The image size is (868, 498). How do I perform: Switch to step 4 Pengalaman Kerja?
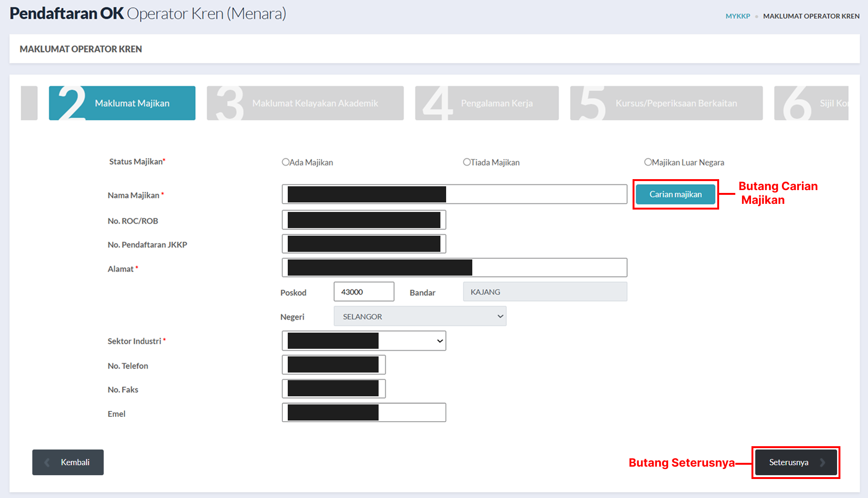(487, 103)
